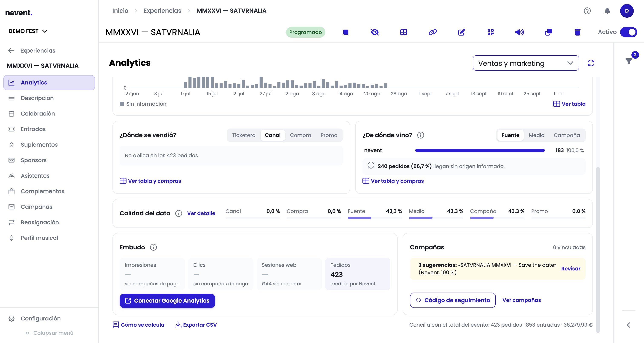
Task: Click Cómo se calcula link
Action: click(139, 325)
